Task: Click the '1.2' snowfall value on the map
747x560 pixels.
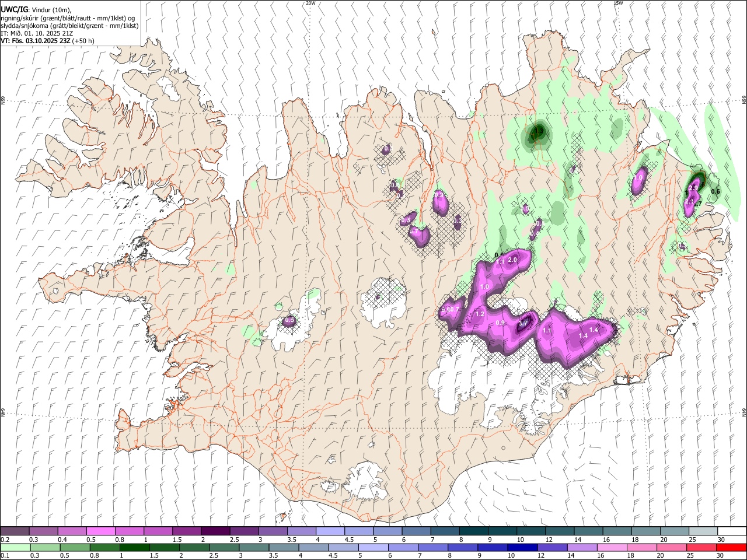Action: (x=480, y=314)
